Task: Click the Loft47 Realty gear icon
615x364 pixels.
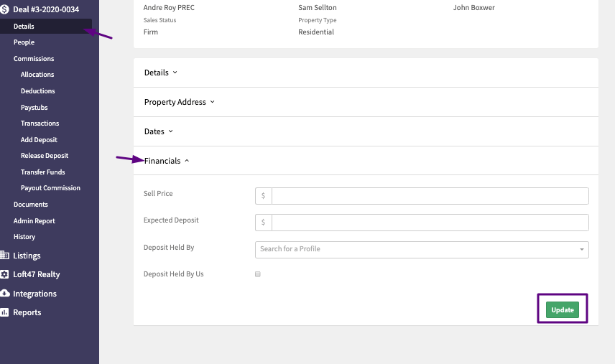Action: point(4,274)
